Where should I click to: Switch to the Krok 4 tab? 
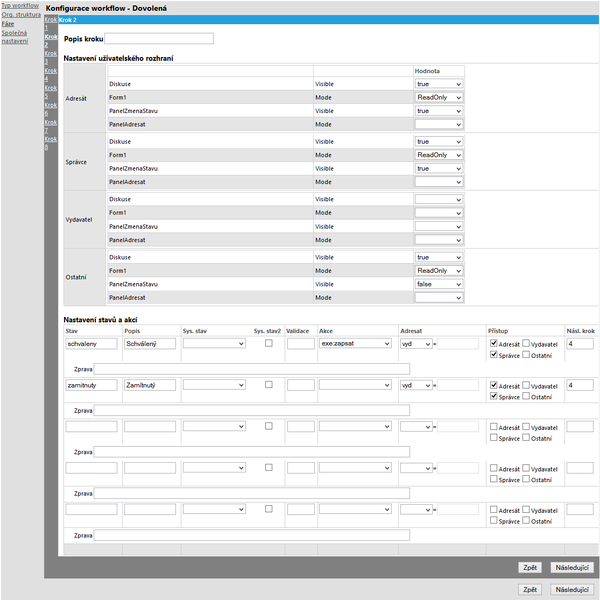51,75
